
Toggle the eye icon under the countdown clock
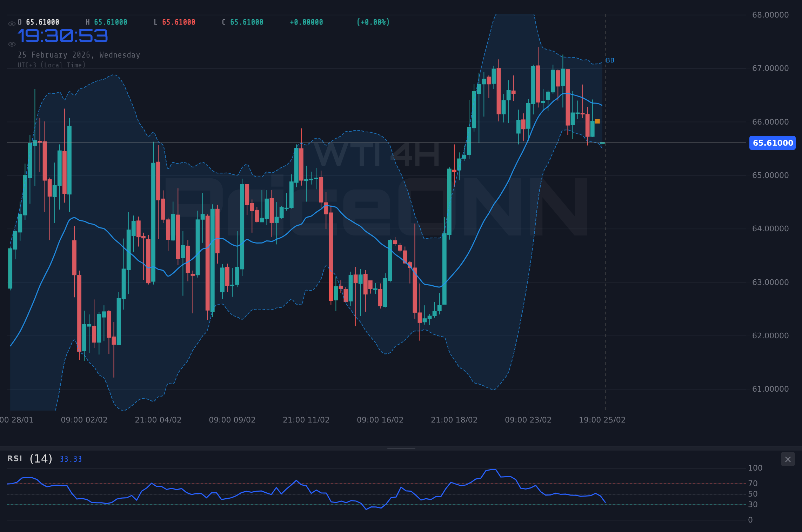(12, 44)
